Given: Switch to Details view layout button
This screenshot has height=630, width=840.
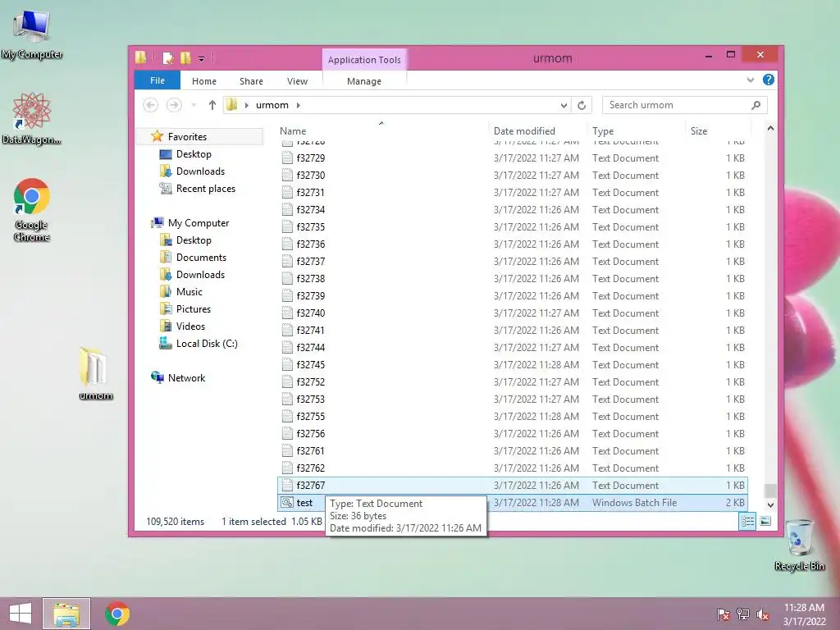Looking at the screenshot, I should tap(747, 521).
